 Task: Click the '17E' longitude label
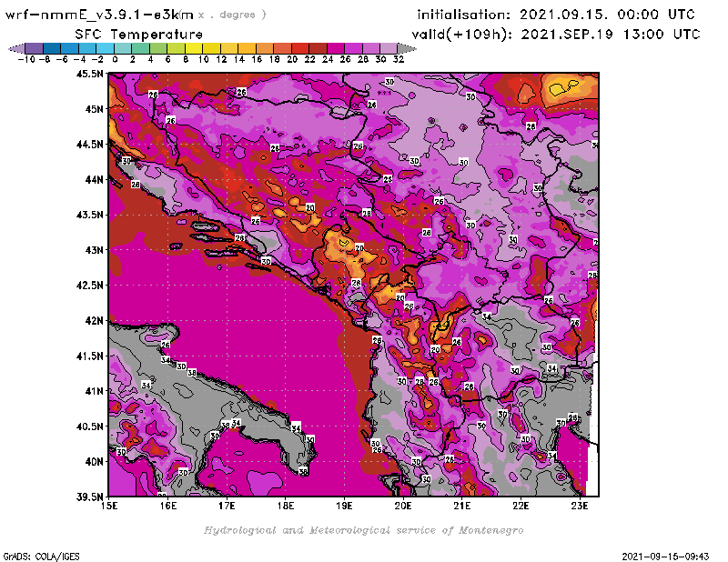(227, 506)
